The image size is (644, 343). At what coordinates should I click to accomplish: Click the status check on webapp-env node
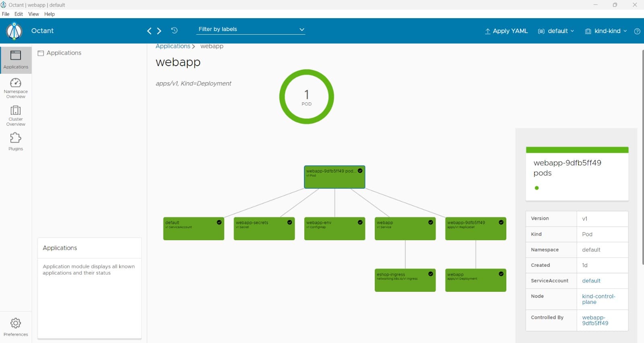click(360, 222)
